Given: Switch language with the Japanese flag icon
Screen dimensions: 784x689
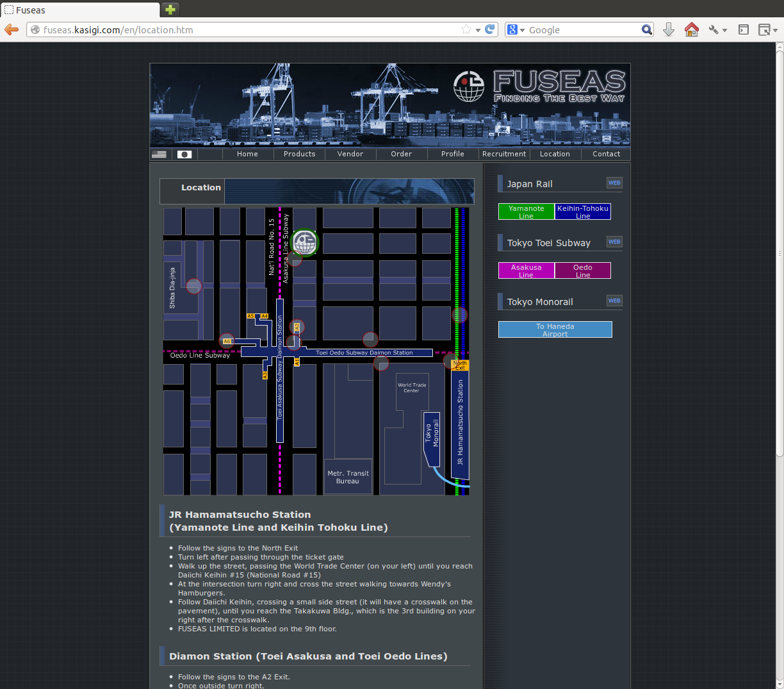Looking at the screenshot, I should pos(184,154).
